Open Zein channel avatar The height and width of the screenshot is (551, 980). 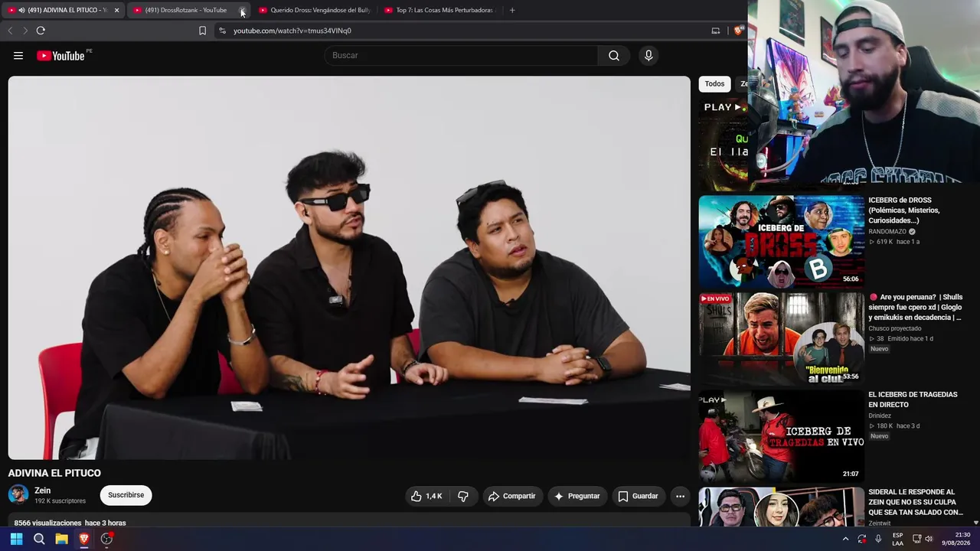point(18,494)
